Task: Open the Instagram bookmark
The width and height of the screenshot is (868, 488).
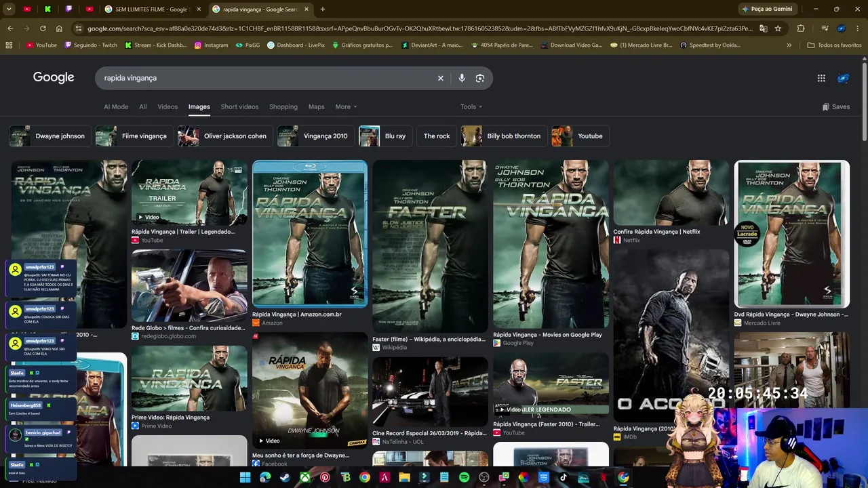Action: click(x=211, y=45)
